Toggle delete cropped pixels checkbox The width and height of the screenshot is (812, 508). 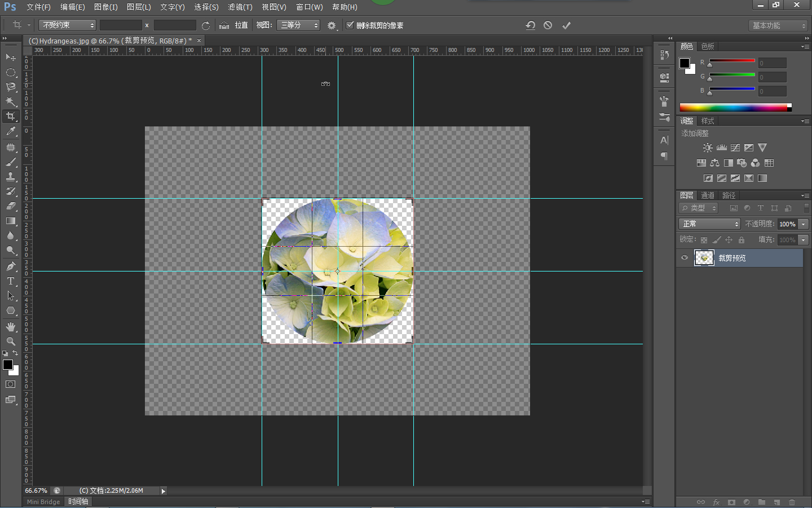pyautogui.click(x=350, y=25)
